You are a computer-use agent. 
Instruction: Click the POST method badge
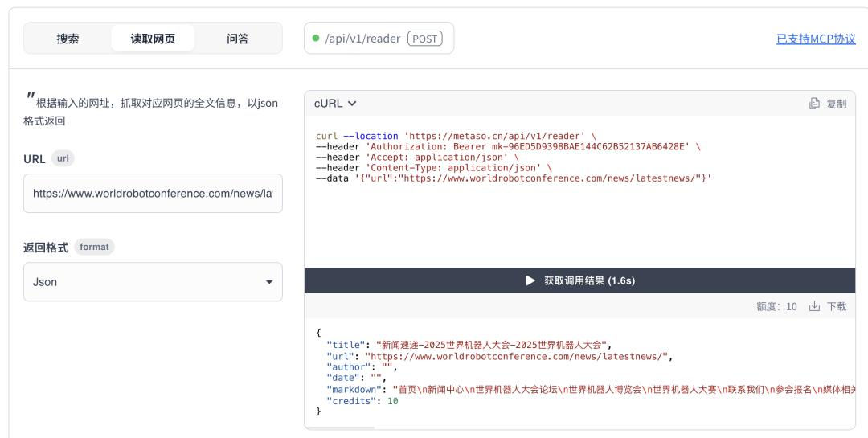[424, 39]
